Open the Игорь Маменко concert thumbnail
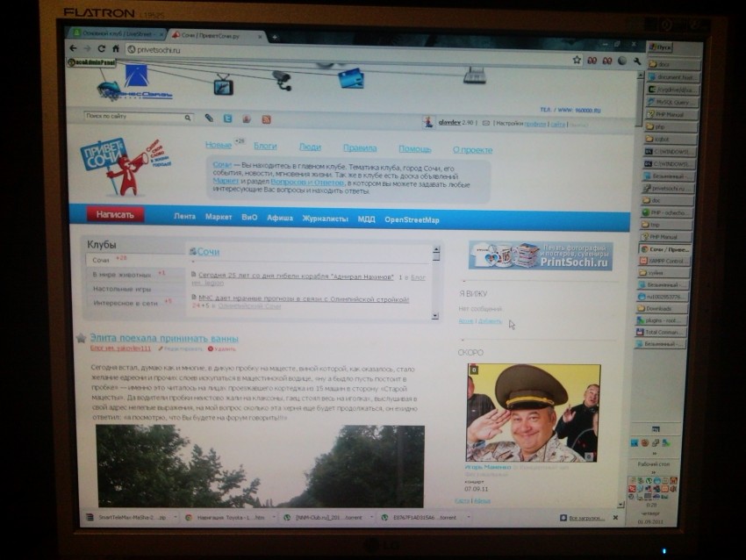Screen dimensions: 746x560 (533, 413)
